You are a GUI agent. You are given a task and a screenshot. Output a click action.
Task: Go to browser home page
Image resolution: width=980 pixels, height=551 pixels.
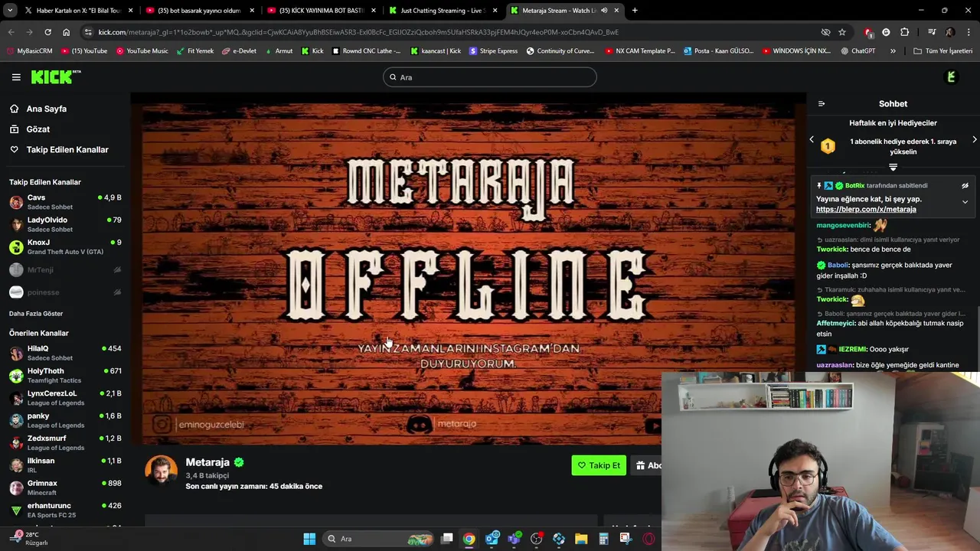point(66,32)
